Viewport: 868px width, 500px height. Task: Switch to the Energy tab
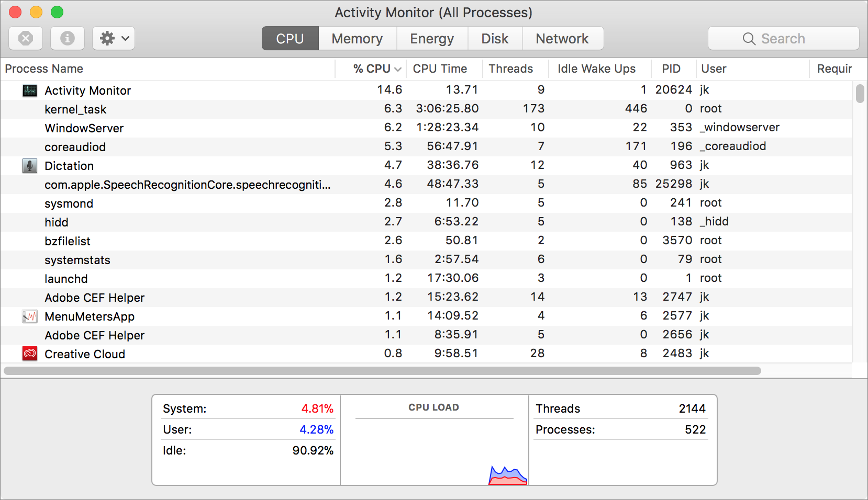pyautogui.click(x=432, y=38)
